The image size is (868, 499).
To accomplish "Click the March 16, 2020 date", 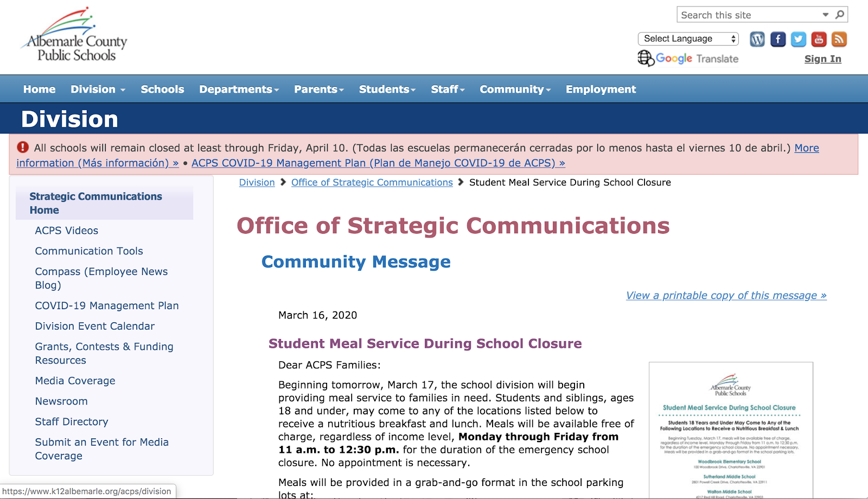I will tap(317, 315).
